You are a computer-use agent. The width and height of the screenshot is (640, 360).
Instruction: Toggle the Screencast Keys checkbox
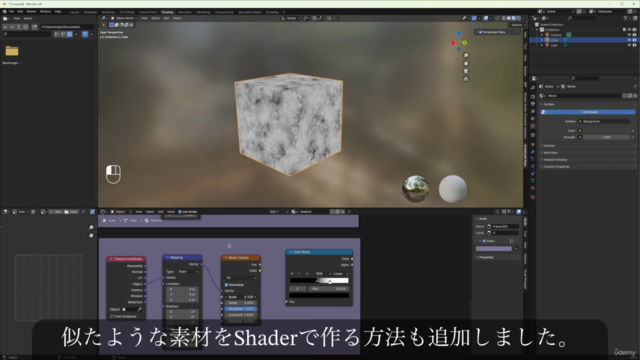pyautogui.click(x=480, y=32)
